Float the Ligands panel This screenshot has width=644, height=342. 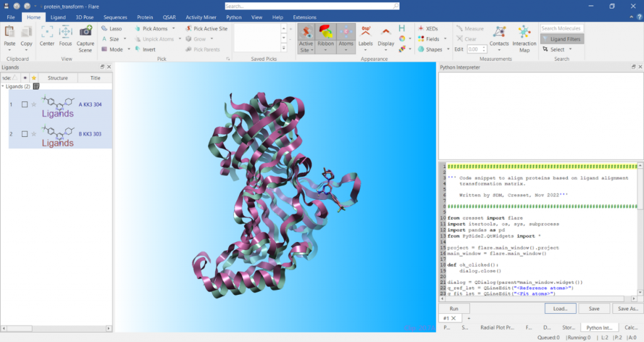tap(103, 67)
